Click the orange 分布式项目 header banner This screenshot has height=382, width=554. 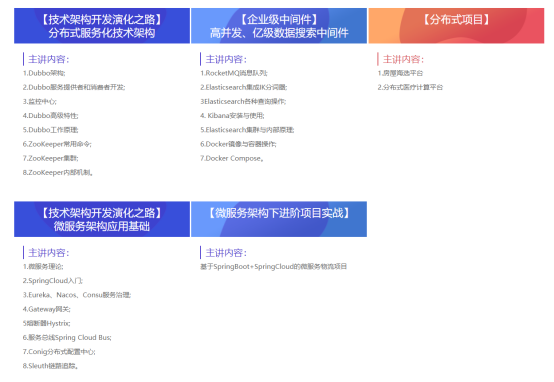tap(456, 26)
